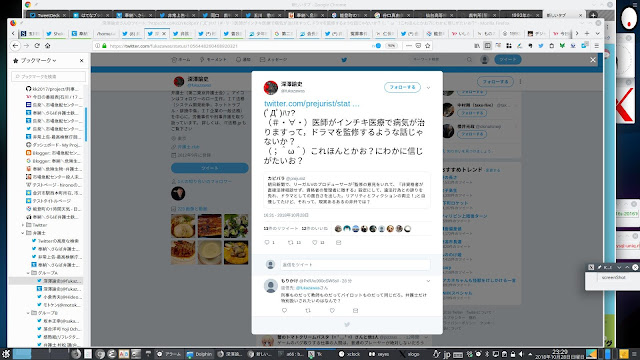Open a new Firefox tab with plus
The height and width of the screenshot is (360, 640).
[587, 33]
